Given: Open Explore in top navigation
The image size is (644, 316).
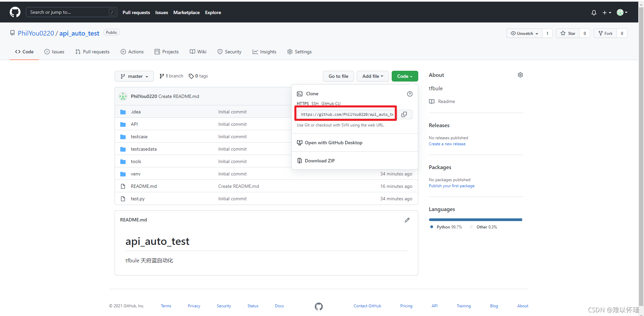Looking at the screenshot, I should point(213,12).
